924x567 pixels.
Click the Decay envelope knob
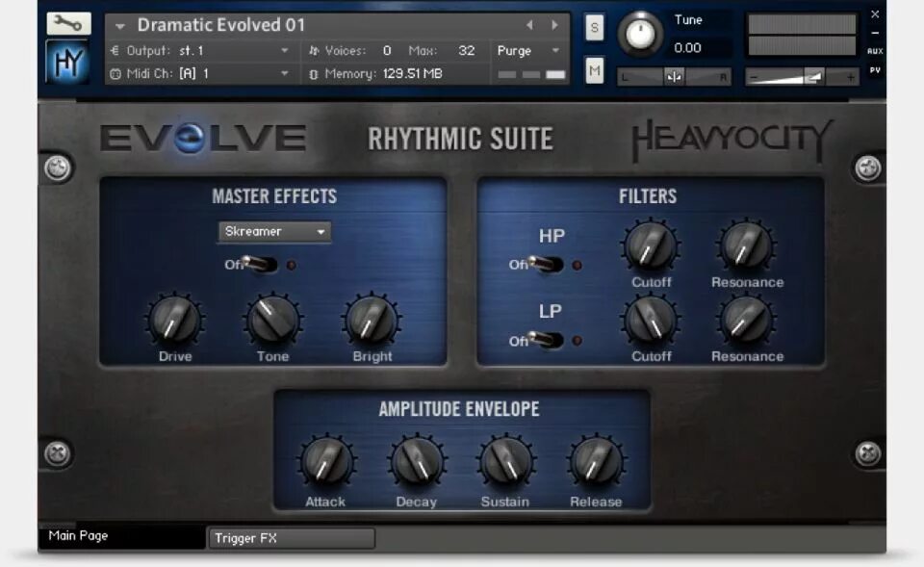pos(417,463)
